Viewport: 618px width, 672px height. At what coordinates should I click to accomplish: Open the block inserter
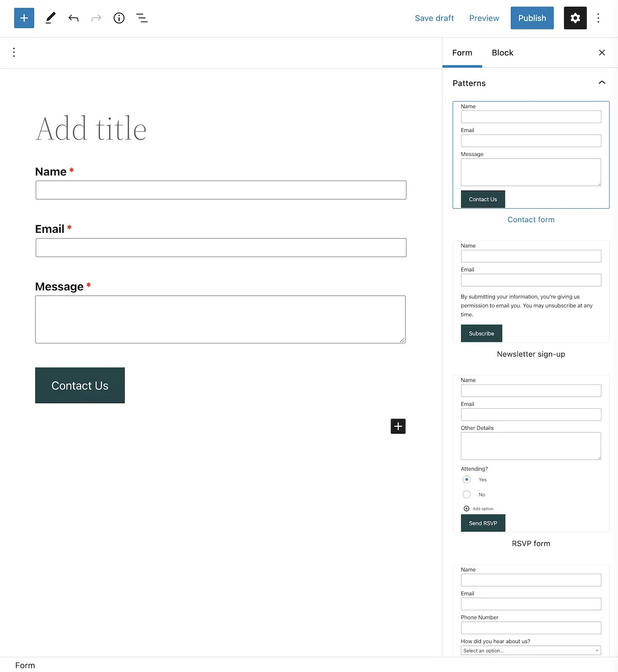click(24, 18)
